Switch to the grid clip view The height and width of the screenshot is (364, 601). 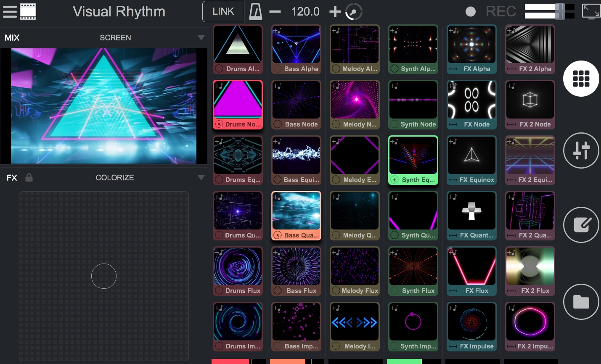(581, 79)
